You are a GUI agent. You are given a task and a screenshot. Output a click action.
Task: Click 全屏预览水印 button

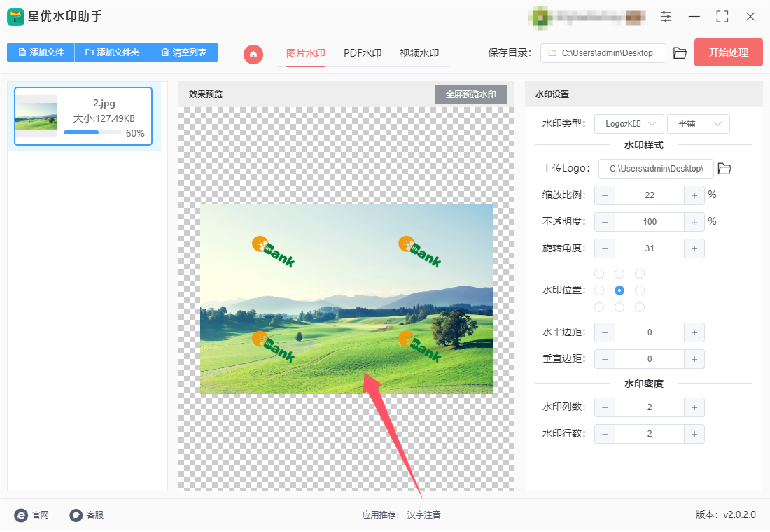pyautogui.click(x=471, y=94)
